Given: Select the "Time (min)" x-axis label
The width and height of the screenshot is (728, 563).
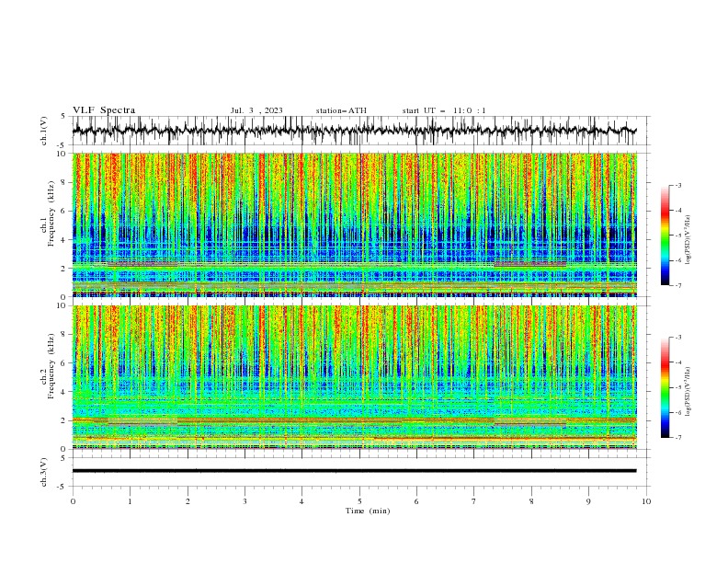Looking at the screenshot, I should point(368,511).
